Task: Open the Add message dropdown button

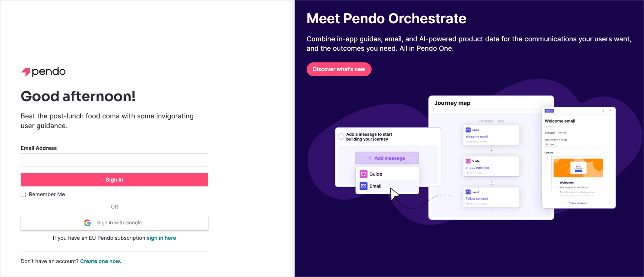Action: tap(387, 158)
